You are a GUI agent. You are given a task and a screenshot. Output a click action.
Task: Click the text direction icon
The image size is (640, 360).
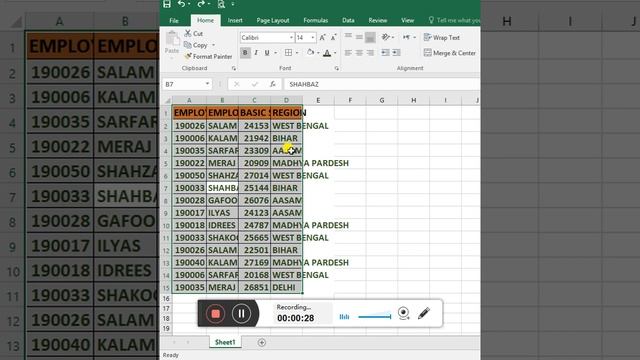407,37
